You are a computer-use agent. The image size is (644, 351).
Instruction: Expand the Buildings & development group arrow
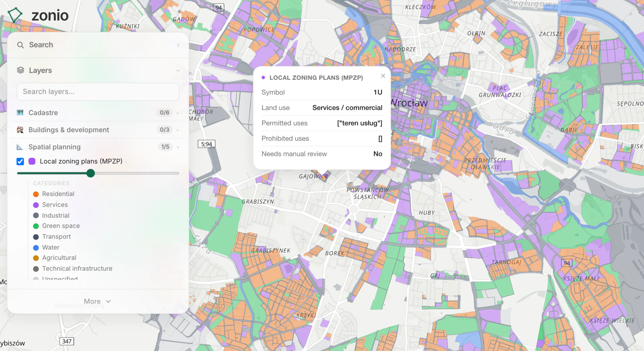[178, 130]
